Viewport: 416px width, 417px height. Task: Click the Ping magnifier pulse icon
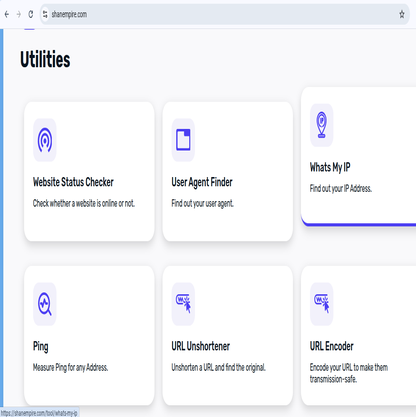[x=45, y=304]
